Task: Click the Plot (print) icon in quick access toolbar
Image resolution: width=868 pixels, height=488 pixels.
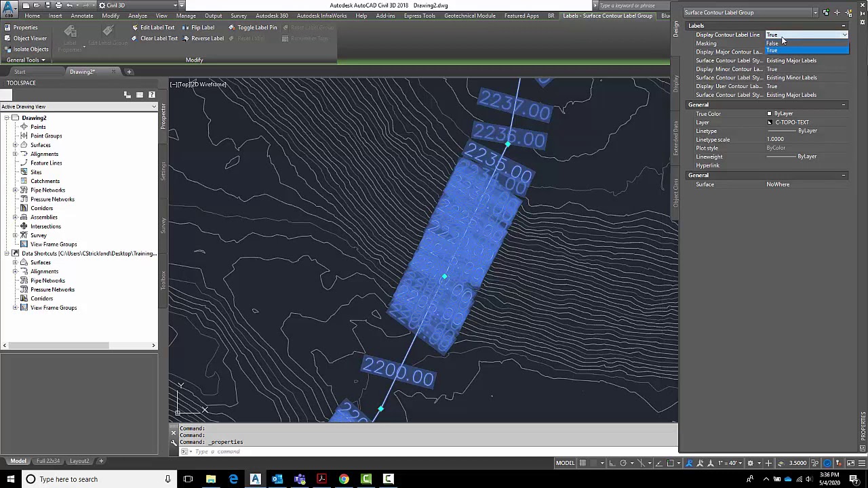Action: pyautogui.click(x=58, y=5)
